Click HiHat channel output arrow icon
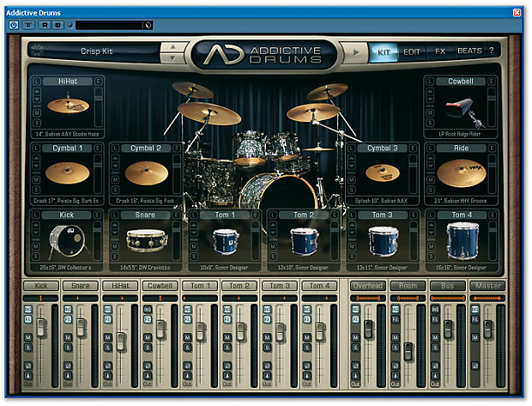The height and width of the screenshot is (406, 532). pos(107,376)
